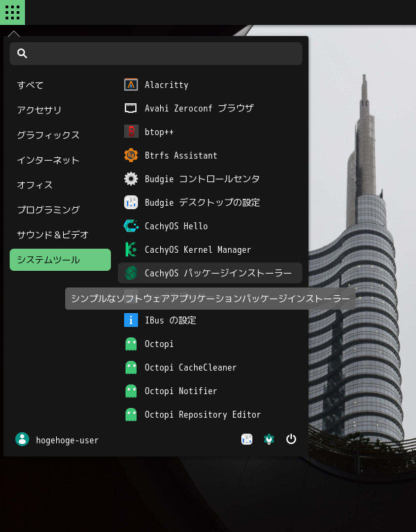Launch btop++ from its label
Image resolution: width=416 pixels, height=532 pixels.
click(x=159, y=132)
